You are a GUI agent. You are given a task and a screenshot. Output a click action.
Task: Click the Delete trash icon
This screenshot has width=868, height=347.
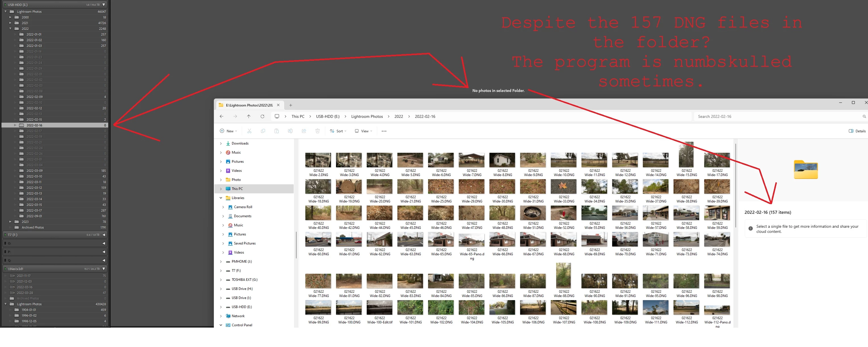(318, 131)
